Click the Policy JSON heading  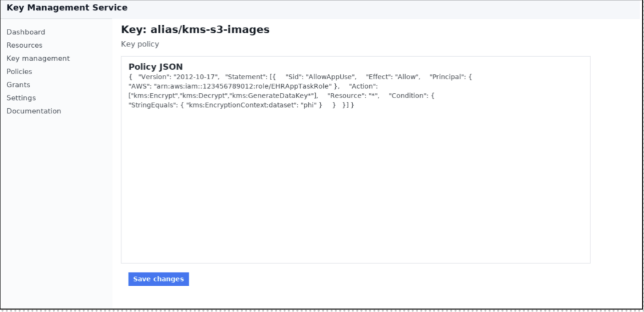tap(156, 67)
